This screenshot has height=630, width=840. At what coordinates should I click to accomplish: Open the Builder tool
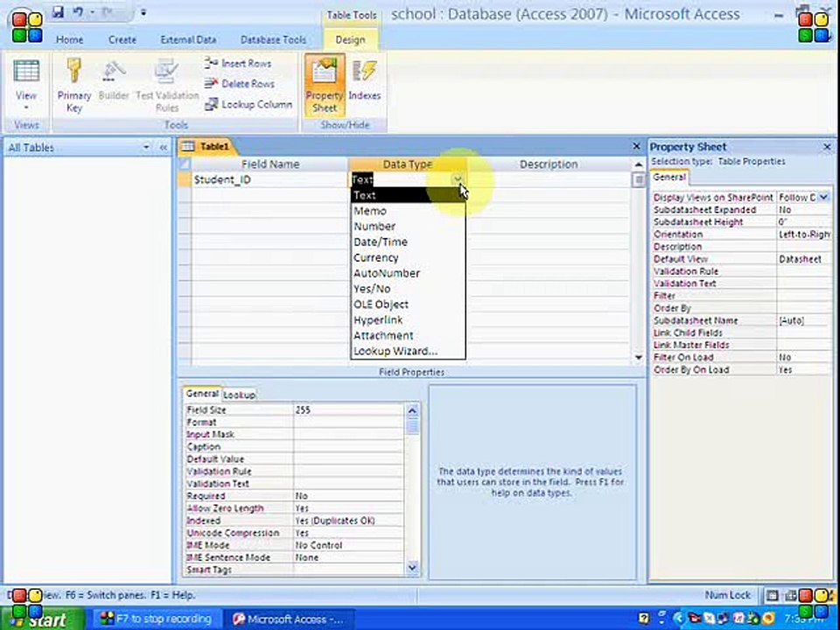[x=114, y=80]
